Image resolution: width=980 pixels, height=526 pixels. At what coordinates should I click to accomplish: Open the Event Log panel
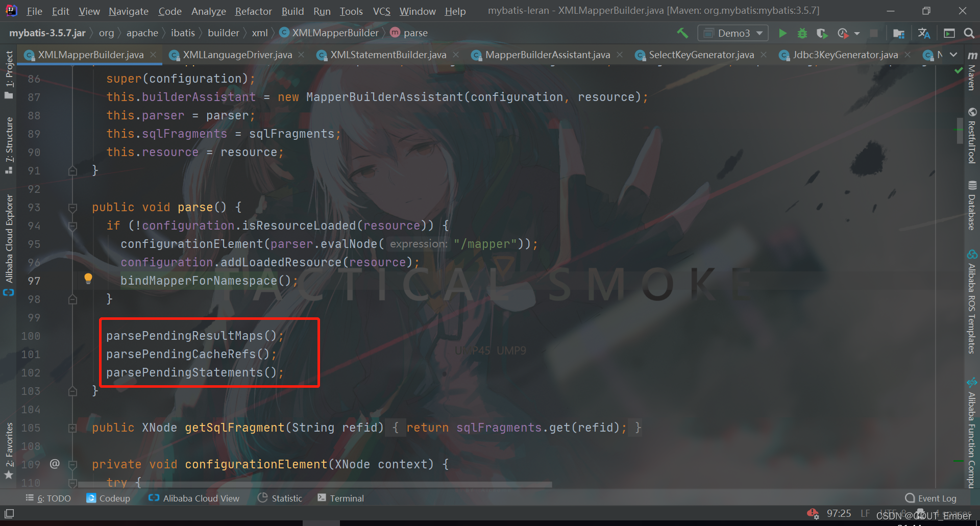click(930, 498)
